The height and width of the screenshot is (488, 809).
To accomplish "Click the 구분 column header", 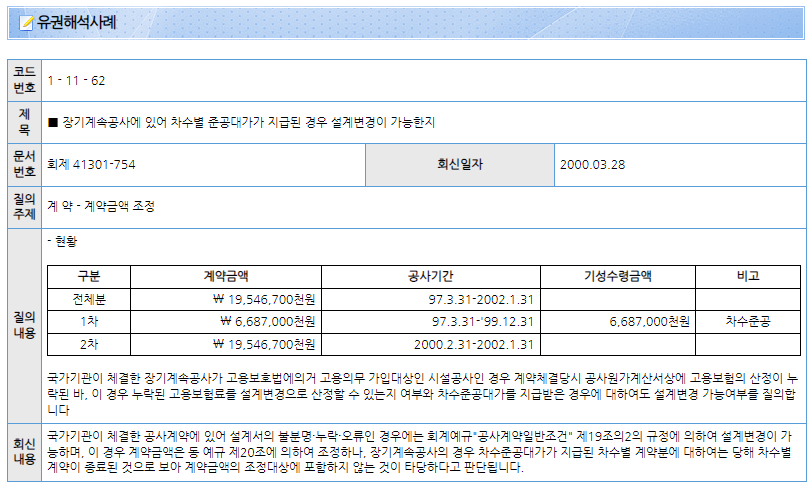I will [89, 276].
